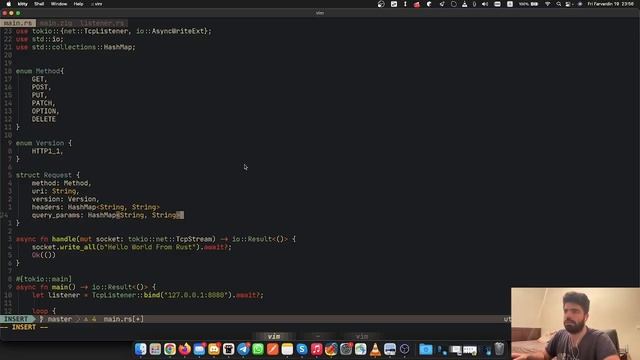Open Spotlight search in menu bar
The image size is (640, 360).
coord(558,4)
